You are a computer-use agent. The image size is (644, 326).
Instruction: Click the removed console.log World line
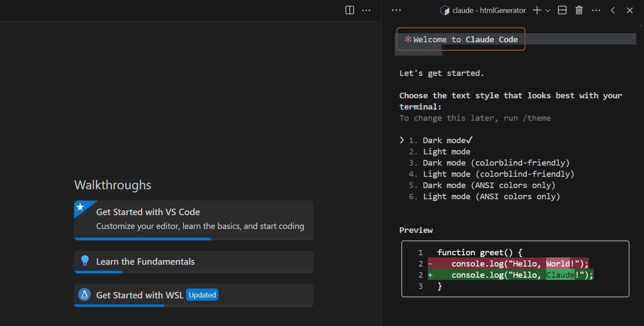coord(508,263)
